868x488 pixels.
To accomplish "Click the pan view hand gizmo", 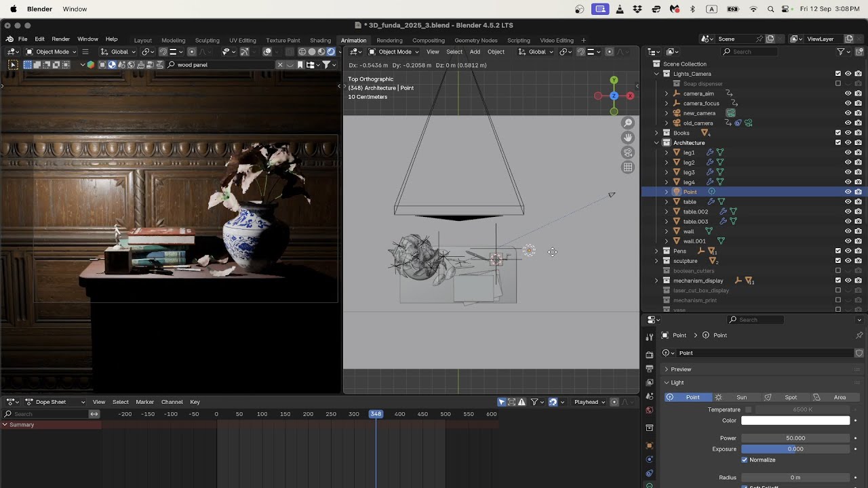I will point(628,138).
